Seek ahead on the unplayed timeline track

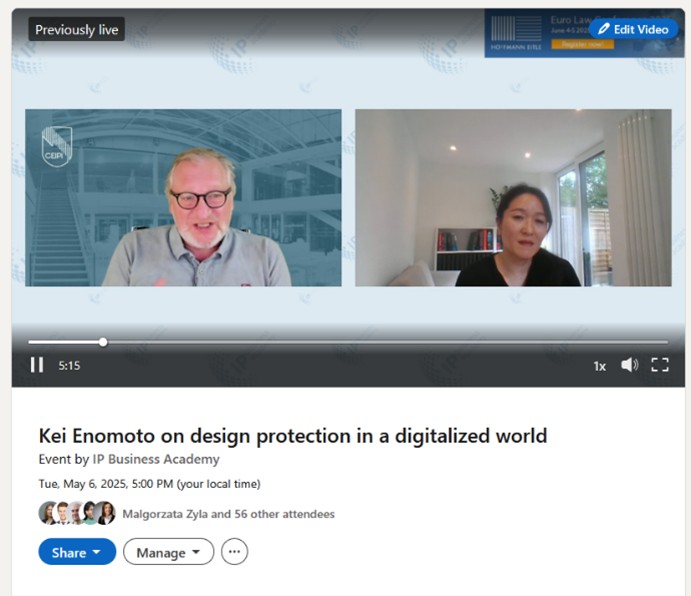click(400, 342)
